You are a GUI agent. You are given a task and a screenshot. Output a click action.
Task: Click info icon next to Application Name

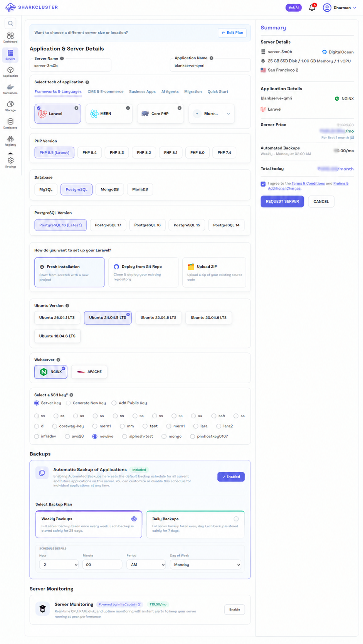click(211, 58)
